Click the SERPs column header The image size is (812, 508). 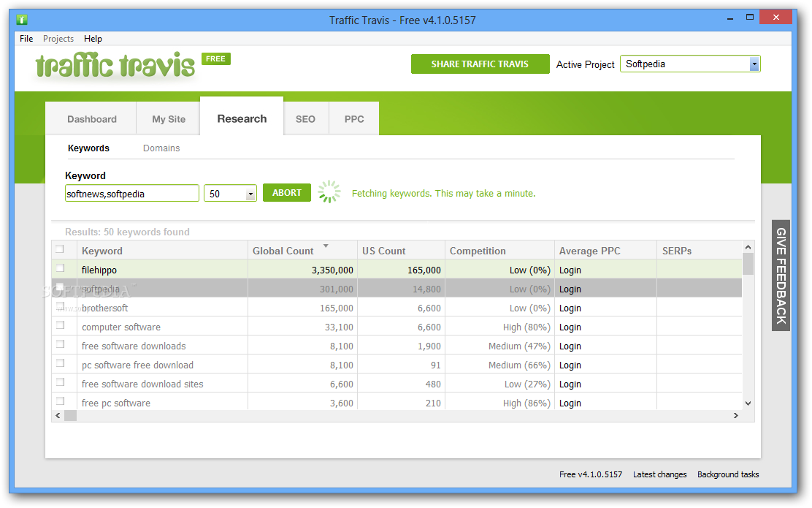[699, 251]
